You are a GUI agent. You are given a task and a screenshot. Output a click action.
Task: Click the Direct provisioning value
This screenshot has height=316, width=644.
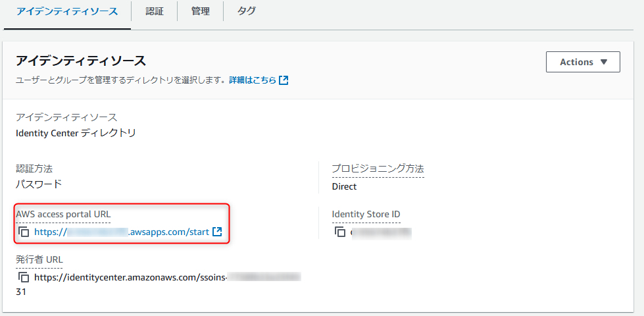[x=344, y=186]
